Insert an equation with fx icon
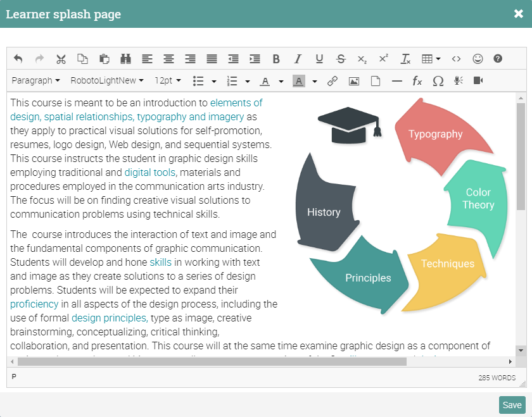 (x=417, y=81)
